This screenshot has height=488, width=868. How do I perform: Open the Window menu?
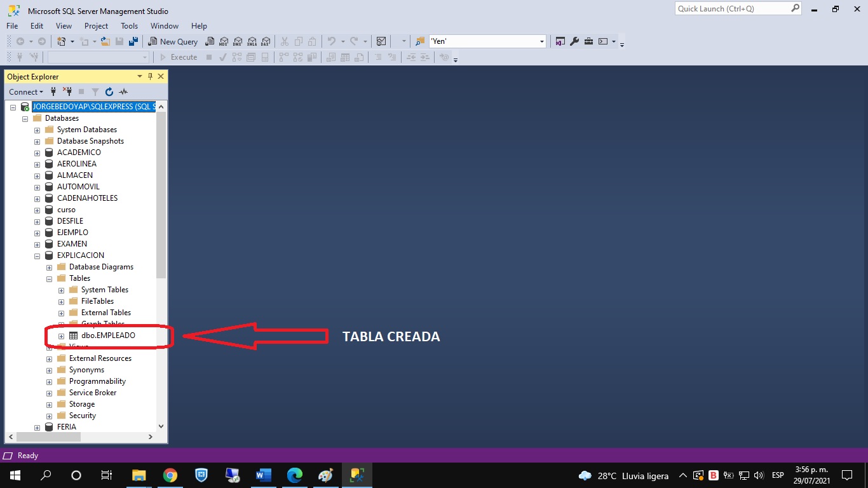point(165,26)
